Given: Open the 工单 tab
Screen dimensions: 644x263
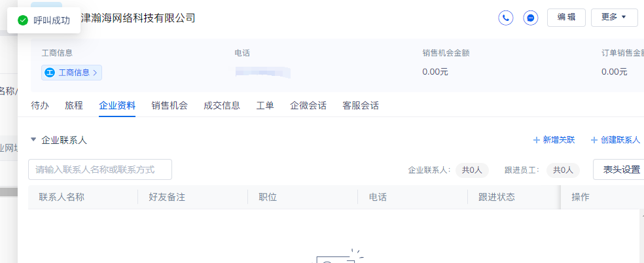Looking at the screenshot, I should coord(265,106).
